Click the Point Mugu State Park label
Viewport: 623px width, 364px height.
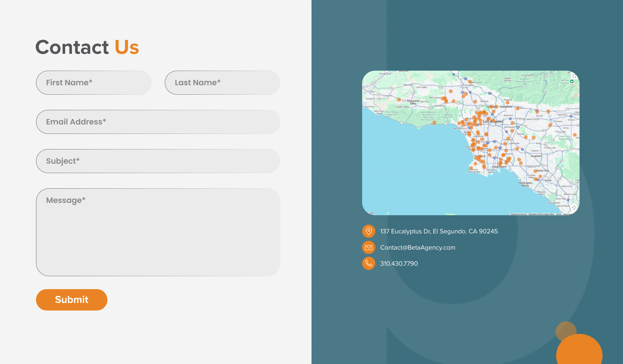(x=392, y=113)
